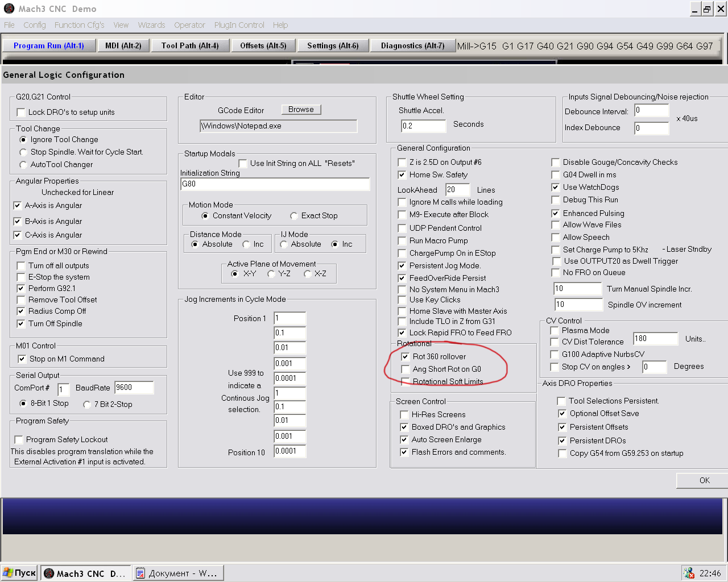Click the Browse button for GCode Editor

click(301, 110)
